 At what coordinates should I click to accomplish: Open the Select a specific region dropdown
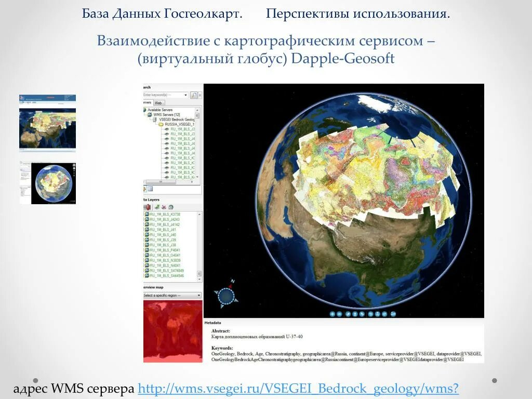click(x=172, y=296)
